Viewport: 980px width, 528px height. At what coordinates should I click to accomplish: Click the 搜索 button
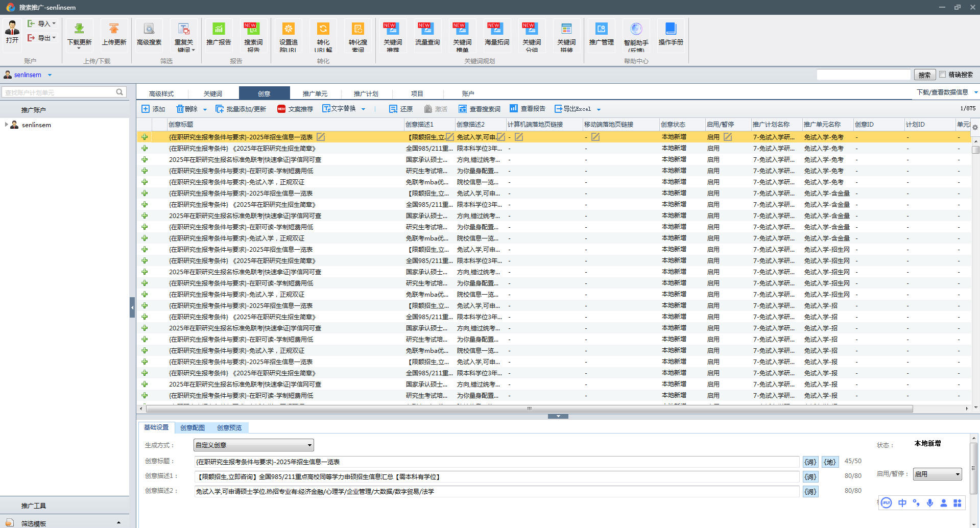coord(924,75)
